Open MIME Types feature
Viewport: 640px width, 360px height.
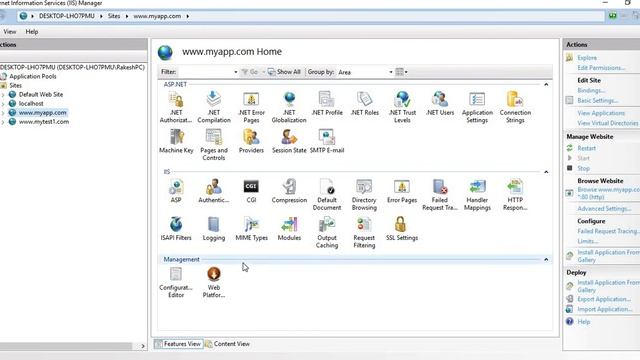click(x=251, y=229)
